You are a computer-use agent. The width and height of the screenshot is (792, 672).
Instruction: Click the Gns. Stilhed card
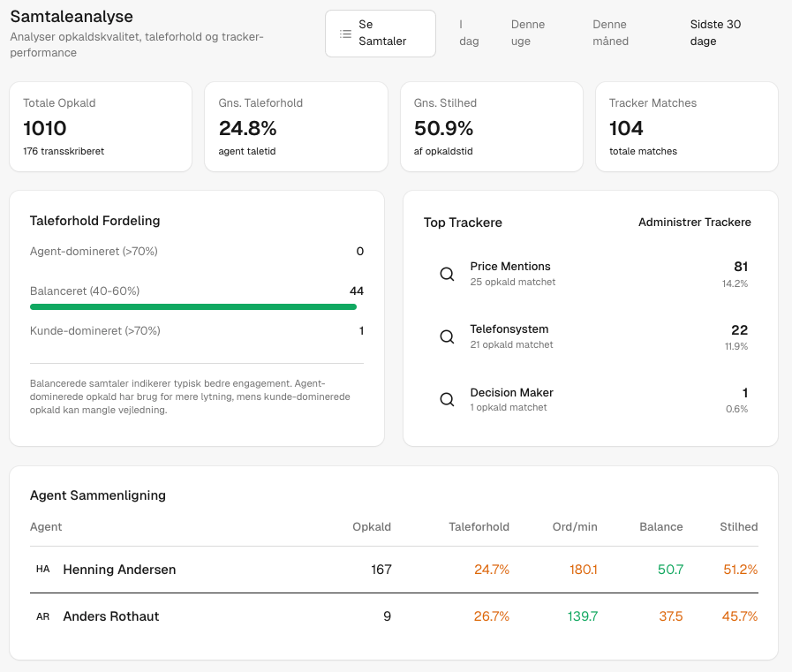point(491,126)
